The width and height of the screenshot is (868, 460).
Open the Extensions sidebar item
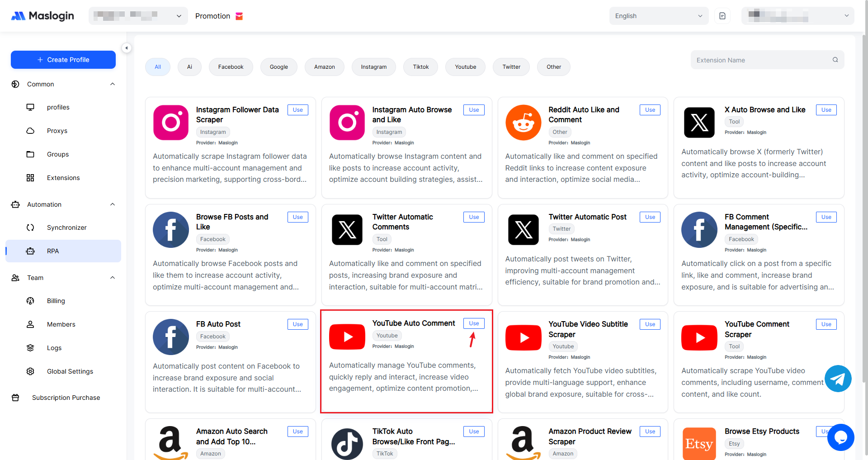click(63, 178)
